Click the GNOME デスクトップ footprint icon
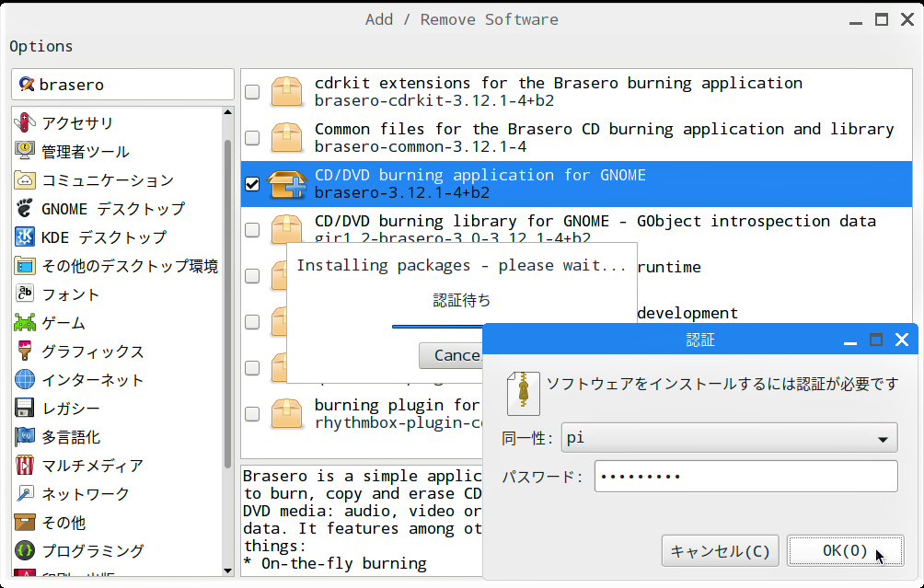This screenshot has height=588, width=924. click(25, 209)
